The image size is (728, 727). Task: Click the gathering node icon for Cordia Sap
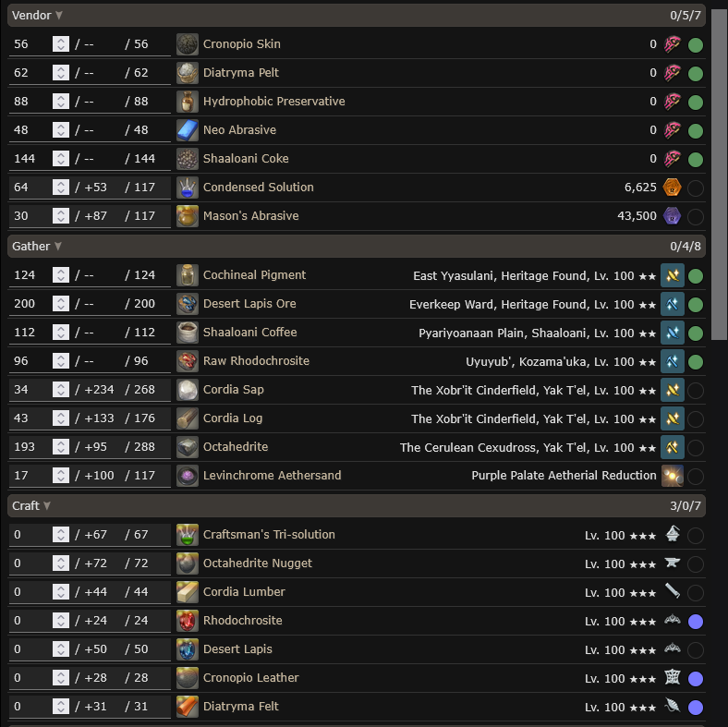[673, 391]
